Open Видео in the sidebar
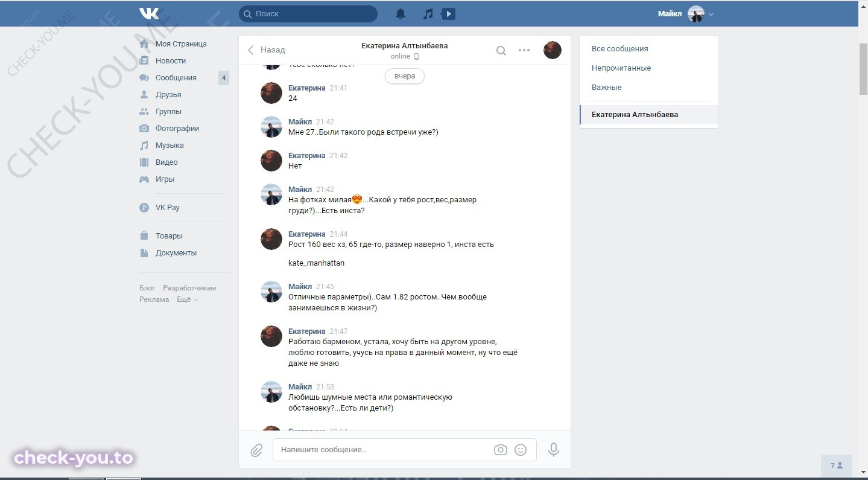868x480 pixels. pyautogui.click(x=166, y=162)
